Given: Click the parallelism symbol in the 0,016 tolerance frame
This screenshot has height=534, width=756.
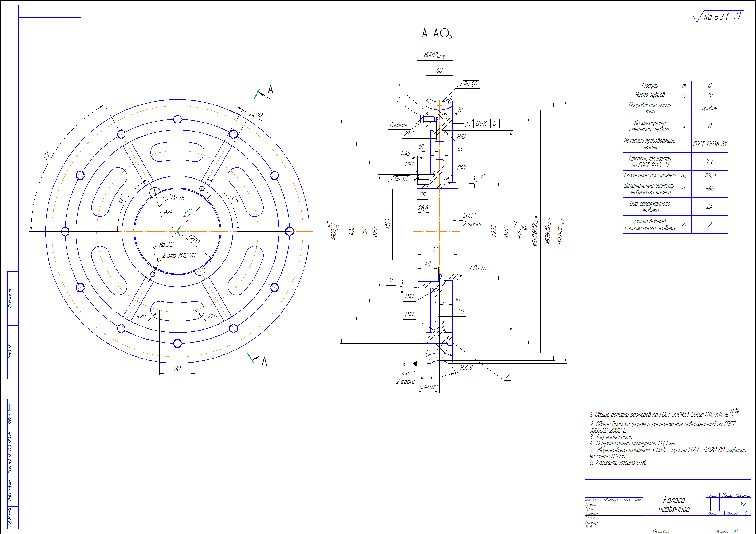Looking at the screenshot, I should click(x=469, y=124).
